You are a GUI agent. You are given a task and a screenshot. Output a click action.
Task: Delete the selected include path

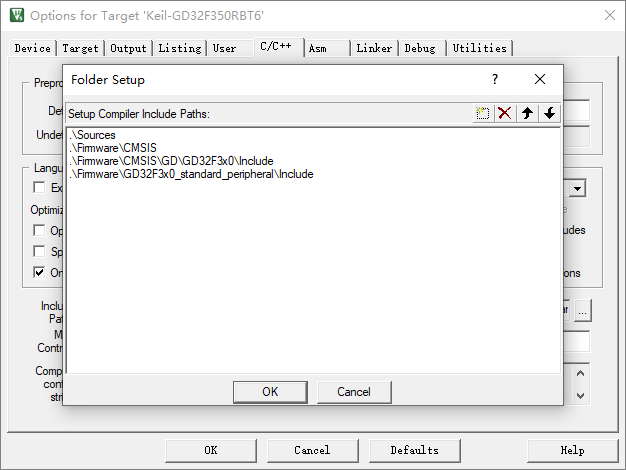[505, 113]
